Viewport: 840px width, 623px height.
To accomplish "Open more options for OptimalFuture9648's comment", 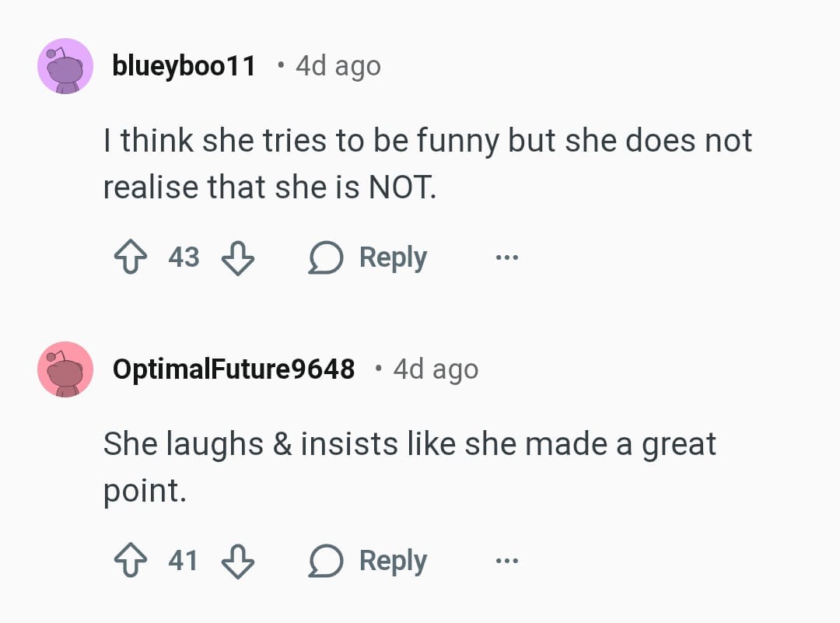I will [506, 561].
